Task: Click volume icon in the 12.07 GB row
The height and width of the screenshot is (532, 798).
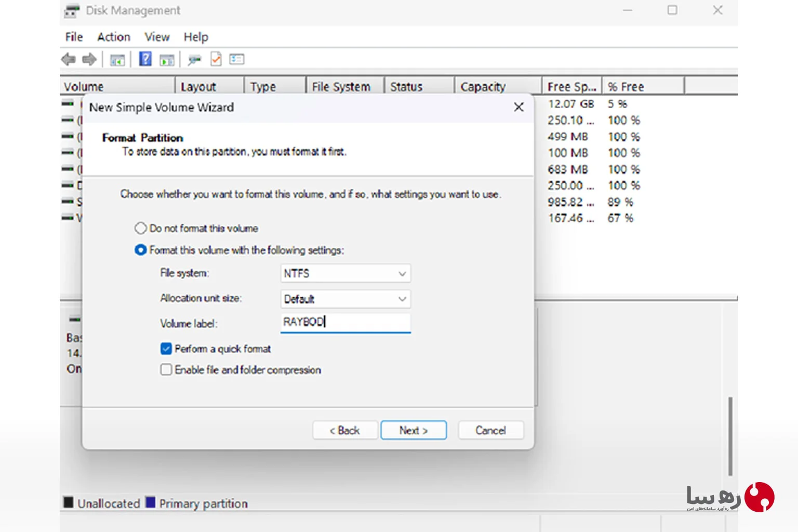Action: (68, 103)
